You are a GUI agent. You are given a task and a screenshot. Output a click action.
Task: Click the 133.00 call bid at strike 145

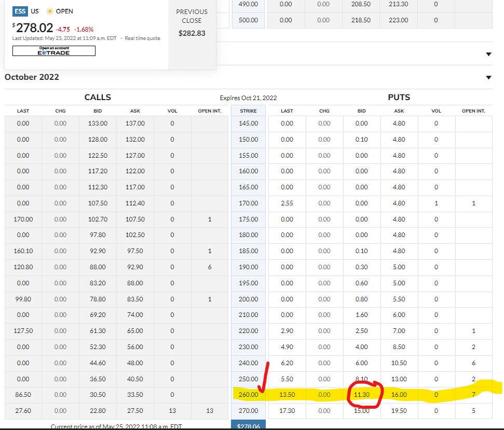click(98, 123)
